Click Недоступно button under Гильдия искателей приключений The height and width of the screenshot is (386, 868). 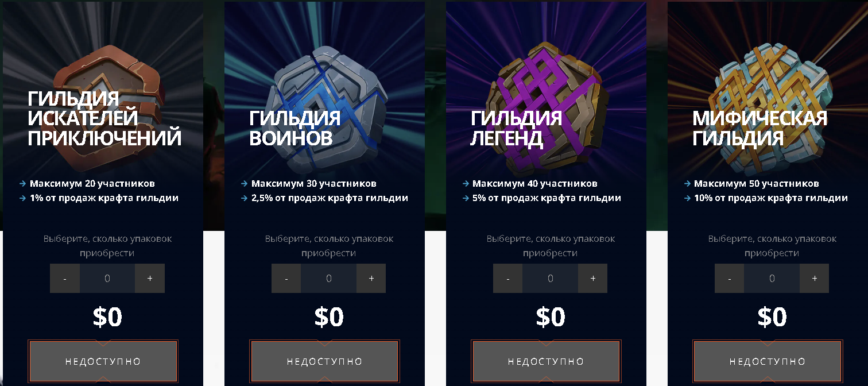[x=103, y=361]
